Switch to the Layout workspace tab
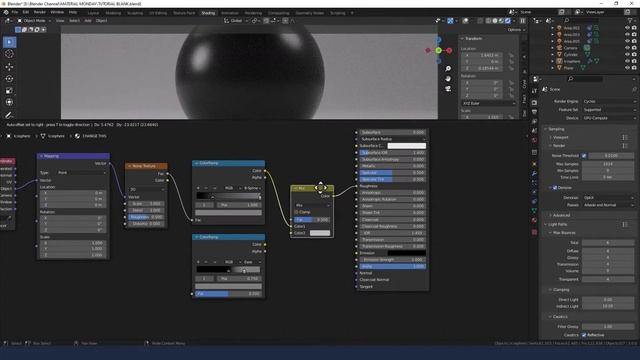This screenshot has width=640, height=360. click(x=93, y=13)
